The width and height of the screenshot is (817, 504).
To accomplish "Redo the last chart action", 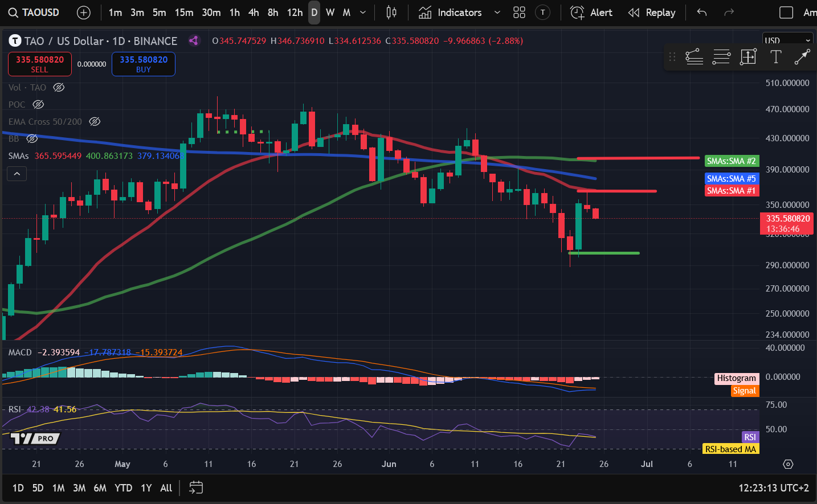I will coord(729,13).
